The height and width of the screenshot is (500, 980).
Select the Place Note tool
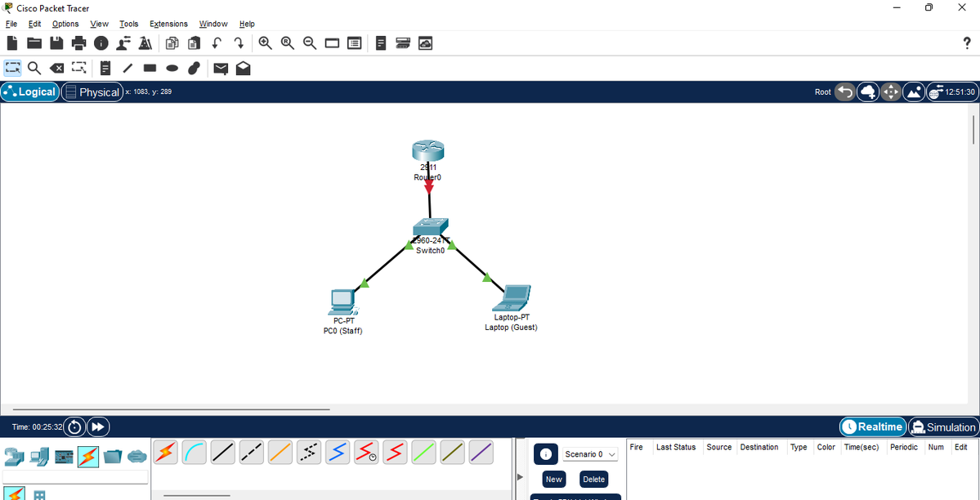click(105, 69)
